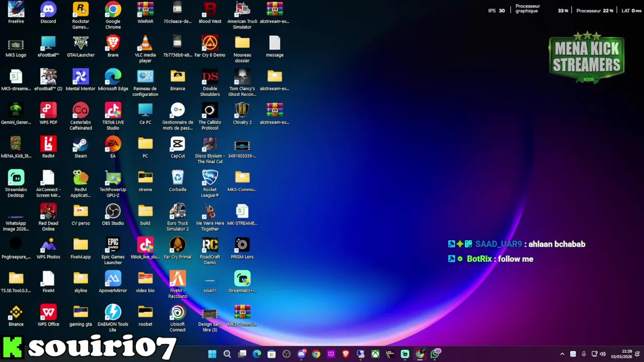Open Rockstar Games Launcher shortcut
644x362 pixels.
[x=80, y=15]
